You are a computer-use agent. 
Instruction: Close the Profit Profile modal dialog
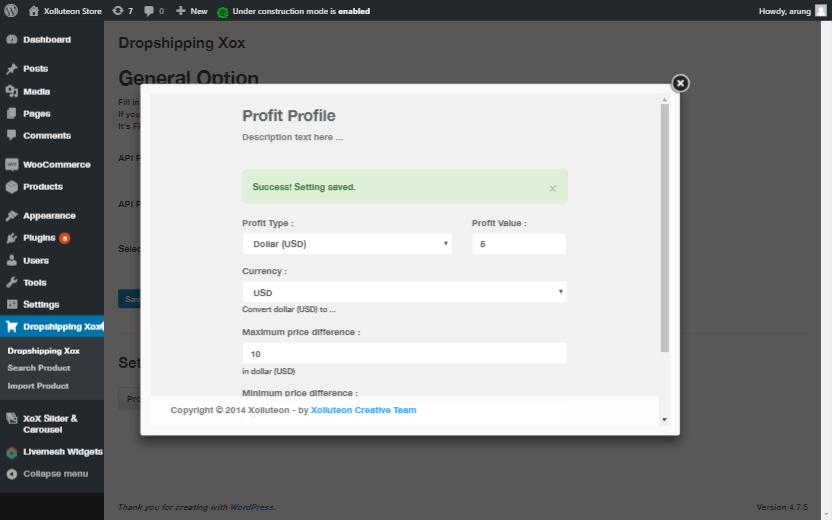[x=680, y=83]
